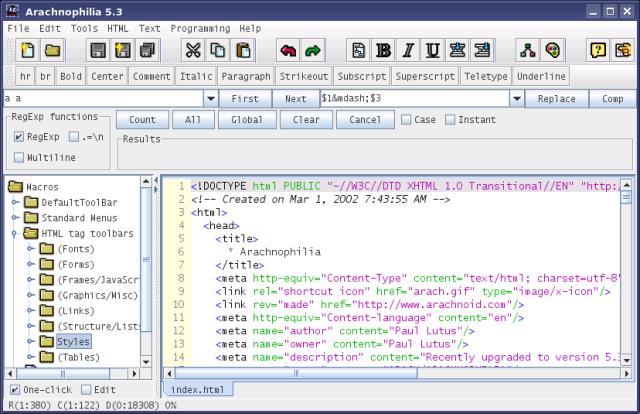Select the Styles tree item

pos(73,341)
